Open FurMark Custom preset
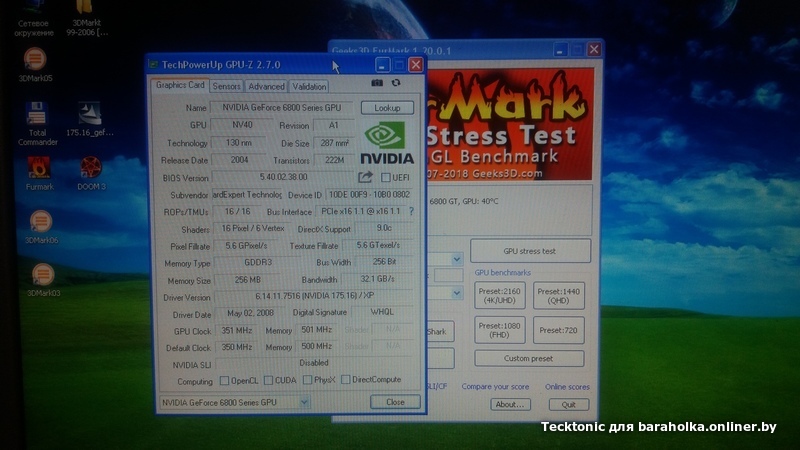 pyautogui.click(x=529, y=359)
